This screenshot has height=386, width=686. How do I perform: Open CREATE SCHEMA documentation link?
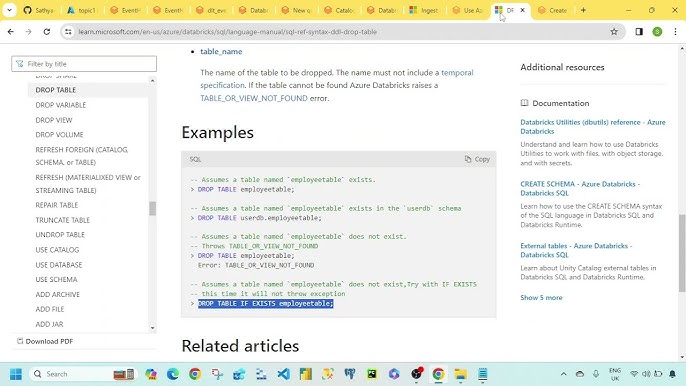click(580, 188)
